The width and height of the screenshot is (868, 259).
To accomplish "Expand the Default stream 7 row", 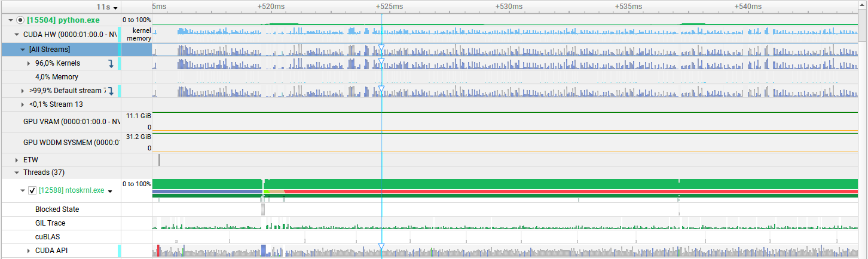I will [23, 91].
